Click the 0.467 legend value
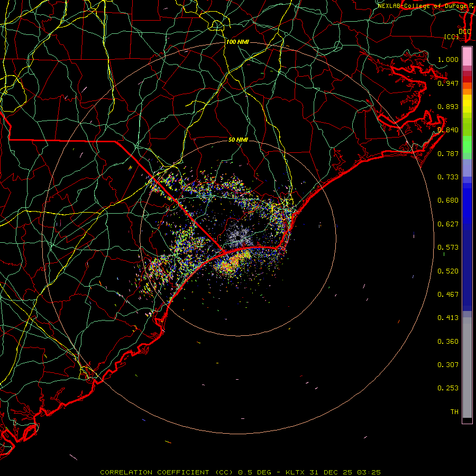 tap(448, 295)
